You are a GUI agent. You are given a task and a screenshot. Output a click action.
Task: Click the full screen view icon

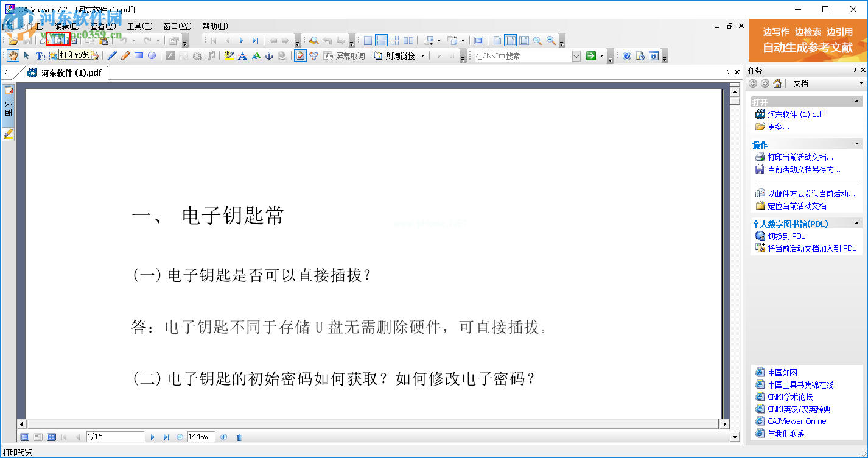tap(479, 41)
